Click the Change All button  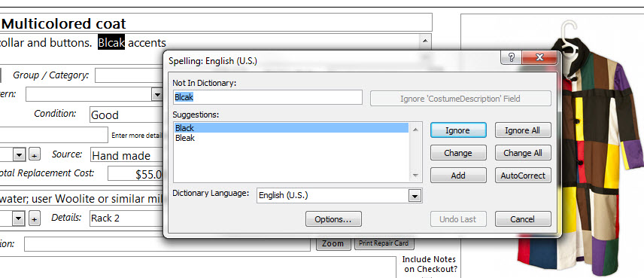click(x=523, y=153)
